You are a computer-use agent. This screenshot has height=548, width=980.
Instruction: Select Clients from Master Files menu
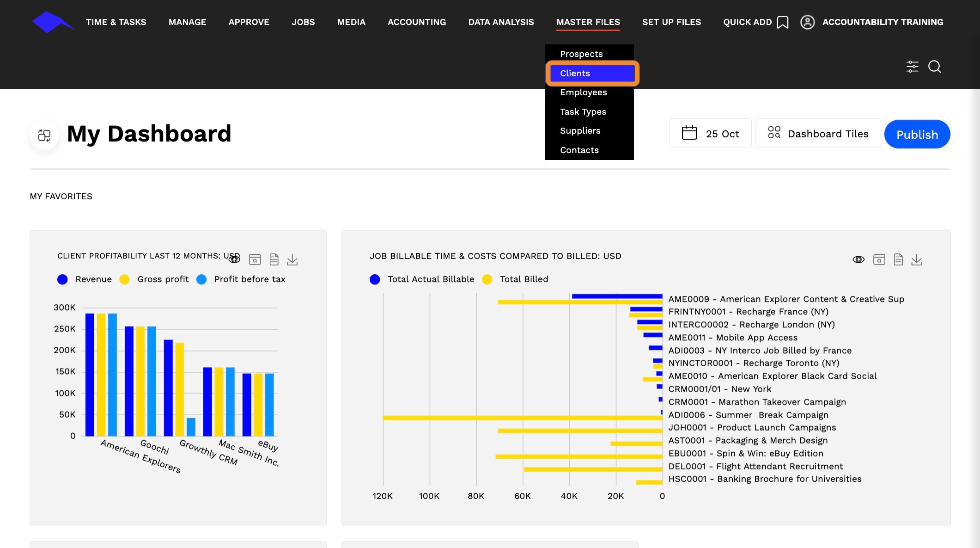pyautogui.click(x=592, y=73)
